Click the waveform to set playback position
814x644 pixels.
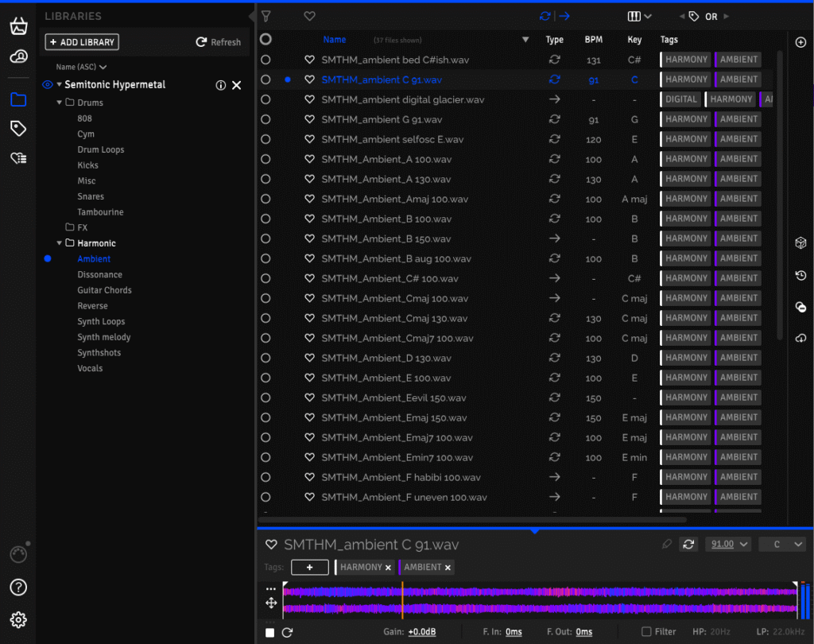pyautogui.click(x=541, y=599)
